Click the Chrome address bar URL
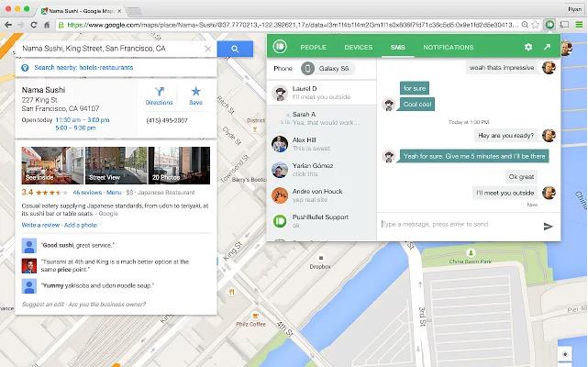Viewport: 588px width, 367px height. click(293, 25)
